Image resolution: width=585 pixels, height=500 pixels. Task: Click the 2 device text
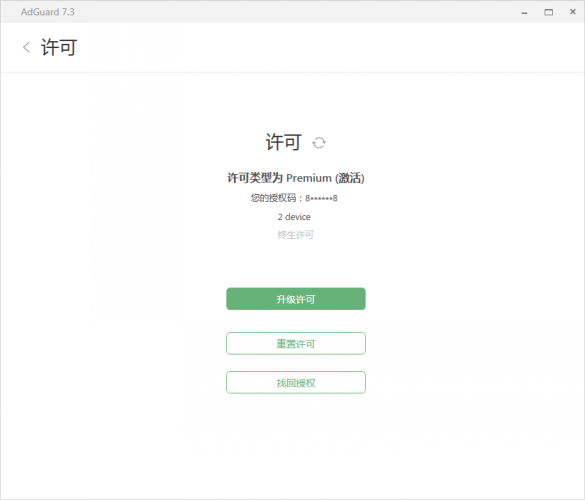point(294,217)
